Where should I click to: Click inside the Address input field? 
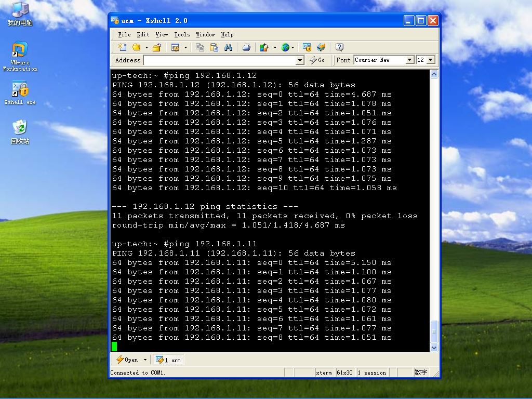tap(220, 60)
